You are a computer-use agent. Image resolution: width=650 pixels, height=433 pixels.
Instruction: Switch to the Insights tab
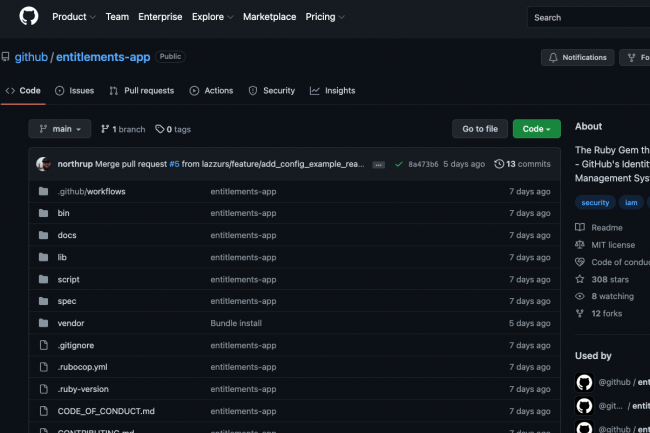pyautogui.click(x=332, y=91)
